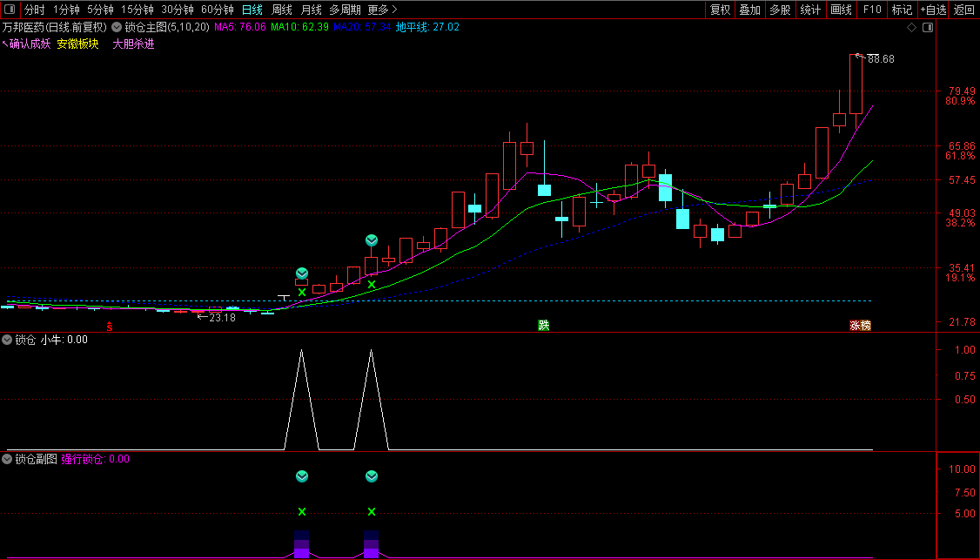
Task: Click the second teal signal icon on main chart
Action: (372, 240)
